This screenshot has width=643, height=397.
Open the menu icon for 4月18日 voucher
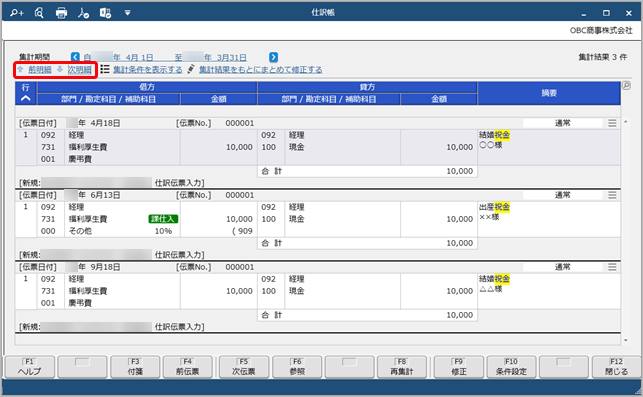[x=612, y=123]
